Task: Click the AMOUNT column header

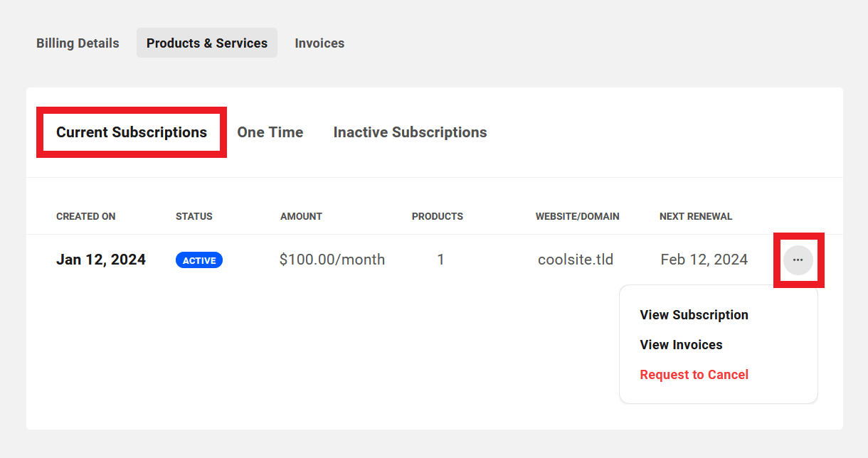Action: pyautogui.click(x=301, y=216)
